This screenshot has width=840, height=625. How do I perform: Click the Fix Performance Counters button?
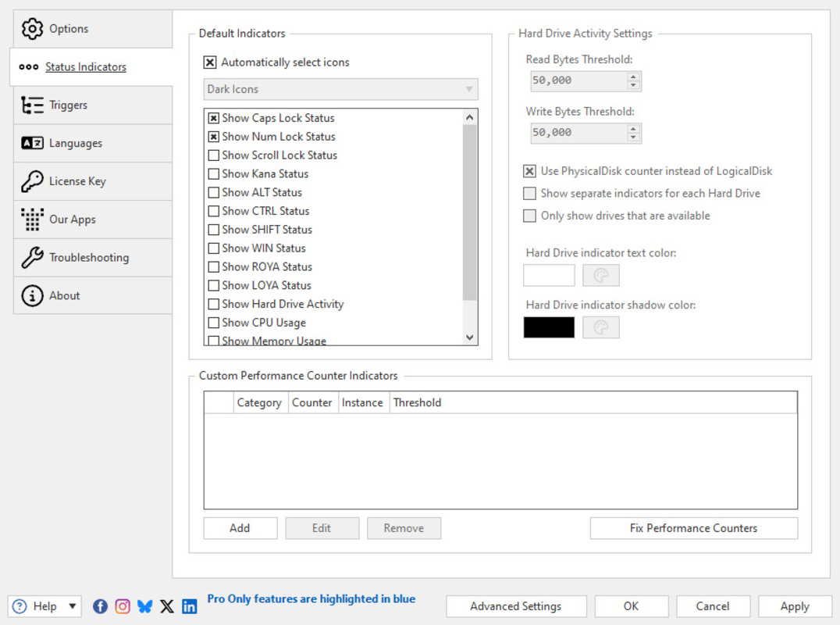692,528
